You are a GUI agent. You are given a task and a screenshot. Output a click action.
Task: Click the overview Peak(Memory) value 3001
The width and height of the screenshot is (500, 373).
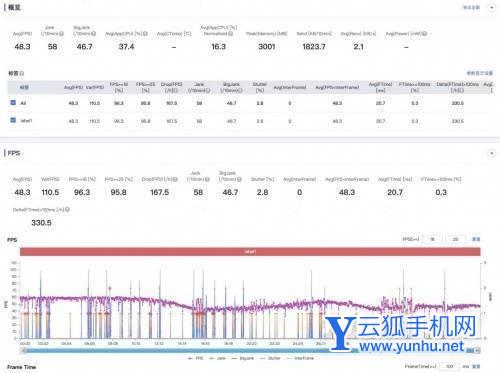267,47
